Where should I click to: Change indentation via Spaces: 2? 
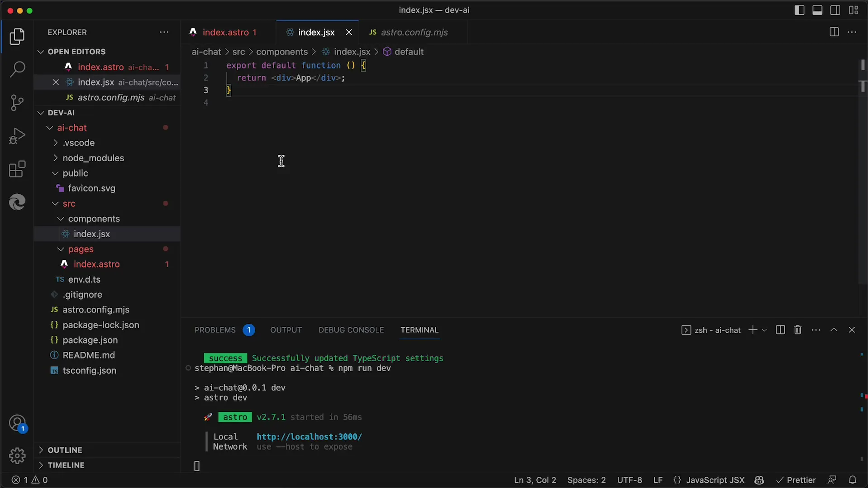(x=587, y=480)
